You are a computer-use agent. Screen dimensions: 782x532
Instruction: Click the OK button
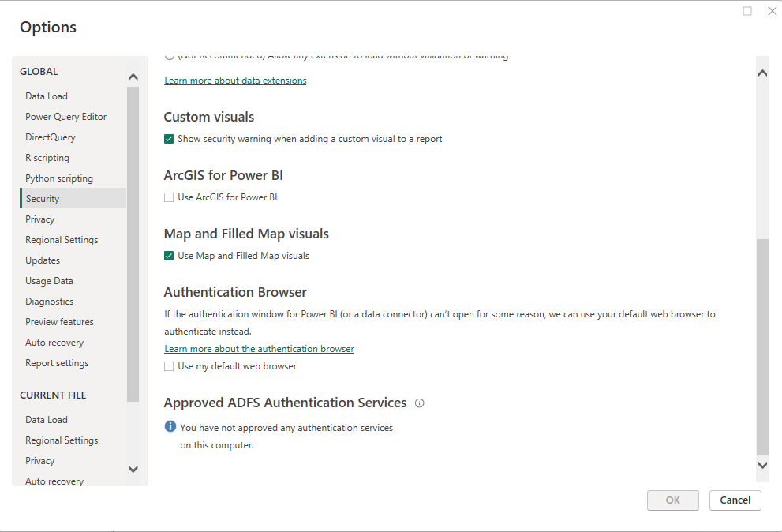click(x=673, y=500)
